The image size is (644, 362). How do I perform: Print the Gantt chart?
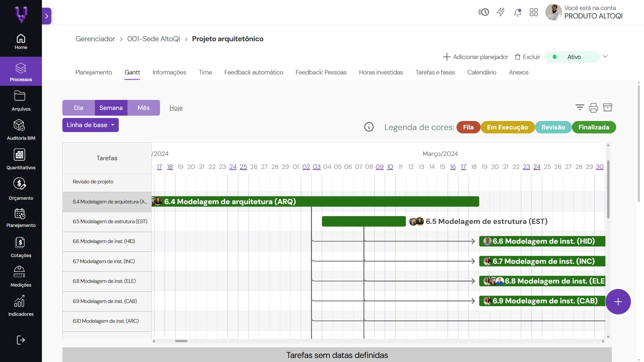(x=593, y=108)
